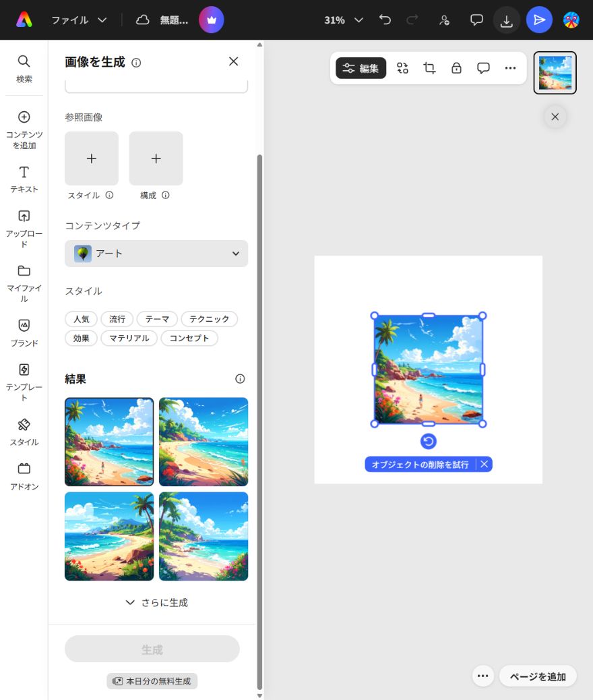593x700 pixels.
Task: Select the selected beach result with a person
Action: pos(109,442)
